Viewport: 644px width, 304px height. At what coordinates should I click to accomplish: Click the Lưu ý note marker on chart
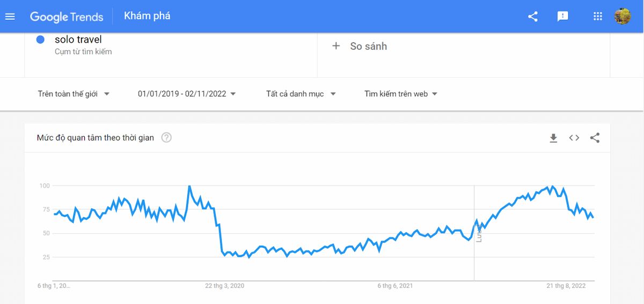tap(479, 233)
